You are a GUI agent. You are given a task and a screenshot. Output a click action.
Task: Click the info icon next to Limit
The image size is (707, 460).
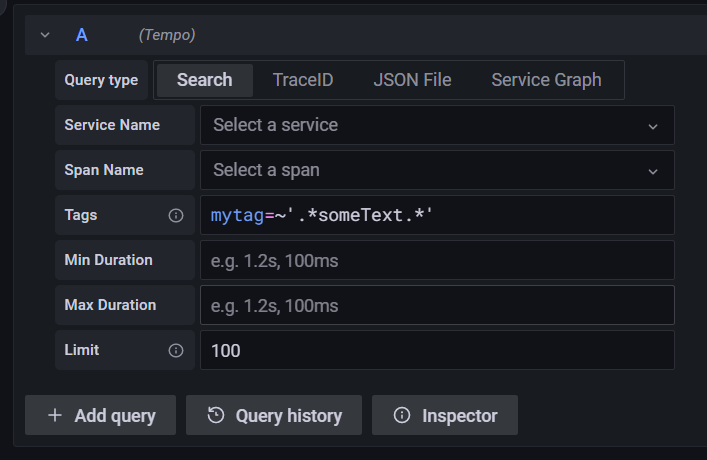[x=176, y=350]
